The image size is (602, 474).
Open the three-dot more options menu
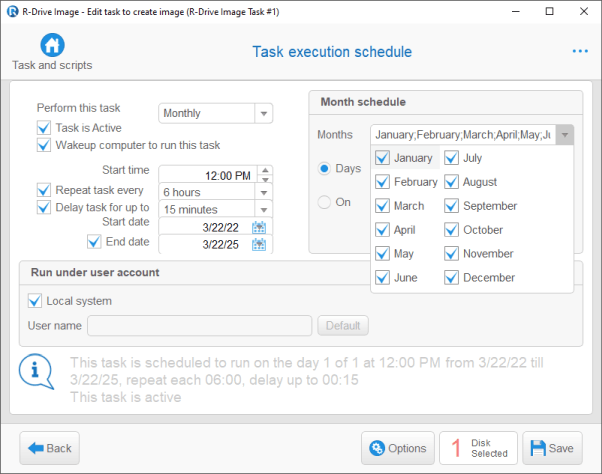[580, 51]
